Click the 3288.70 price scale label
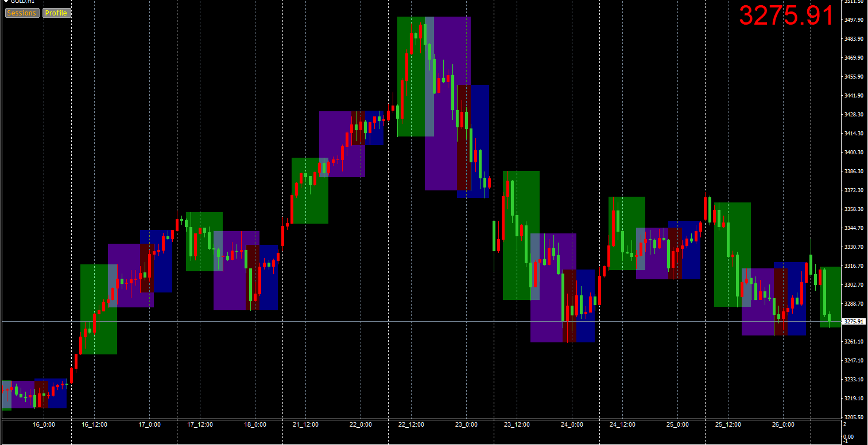This screenshot has height=445, width=868. click(x=855, y=304)
